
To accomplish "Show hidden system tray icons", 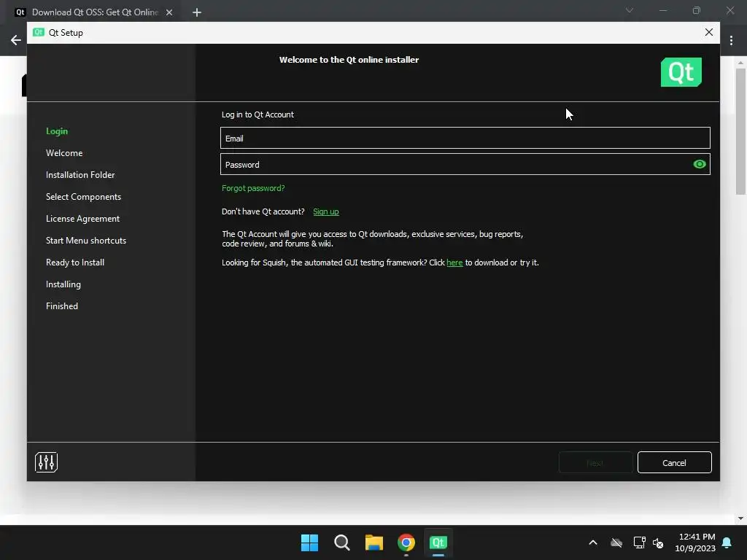I will tap(593, 542).
